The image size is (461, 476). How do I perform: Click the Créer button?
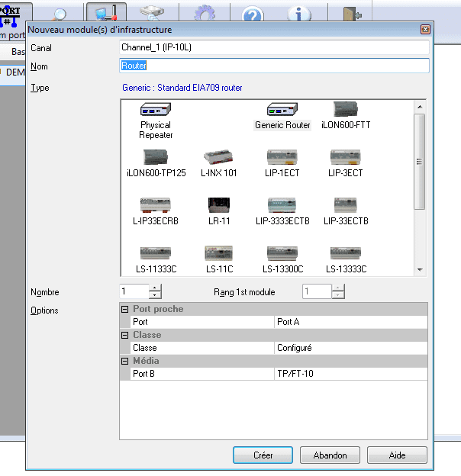pyautogui.click(x=263, y=455)
